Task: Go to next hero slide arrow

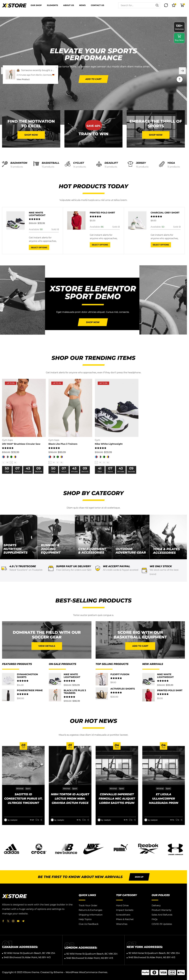Action: (x=182, y=71)
